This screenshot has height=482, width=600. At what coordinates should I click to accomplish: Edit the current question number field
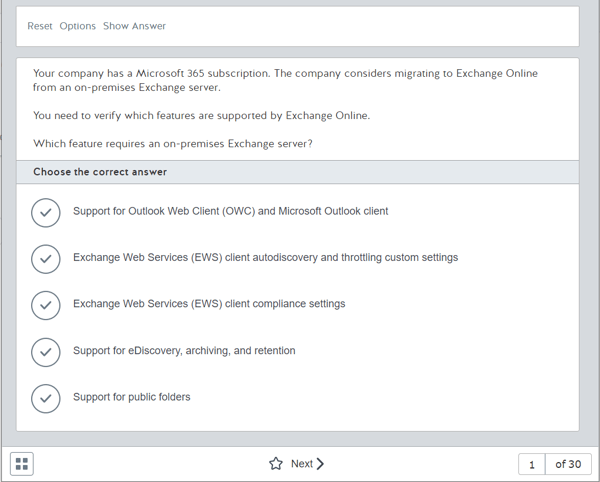[532, 464]
